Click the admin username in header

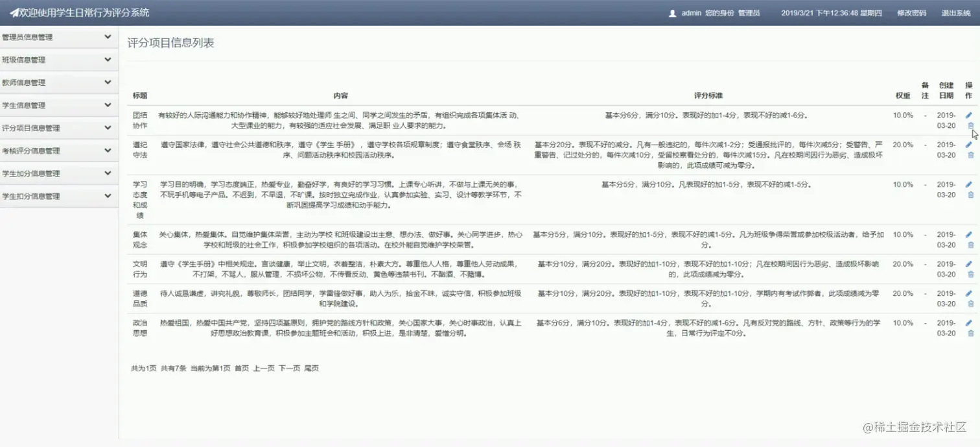coord(692,13)
